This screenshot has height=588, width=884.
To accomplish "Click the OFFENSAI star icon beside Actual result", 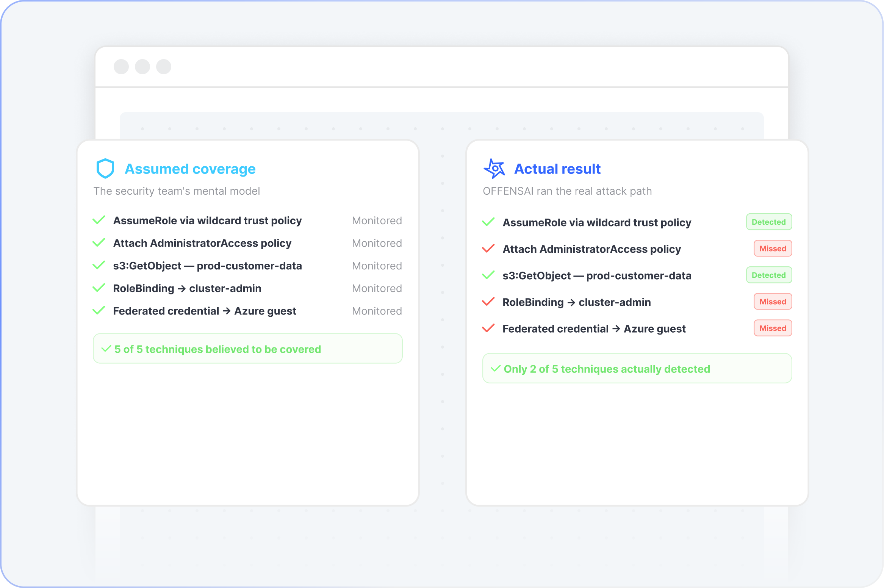I will (494, 169).
